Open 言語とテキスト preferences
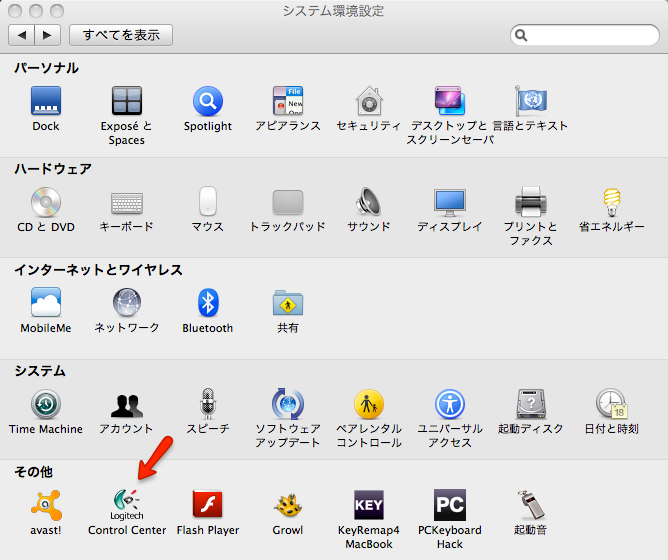The image size is (668, 560). tap(530, 101)
